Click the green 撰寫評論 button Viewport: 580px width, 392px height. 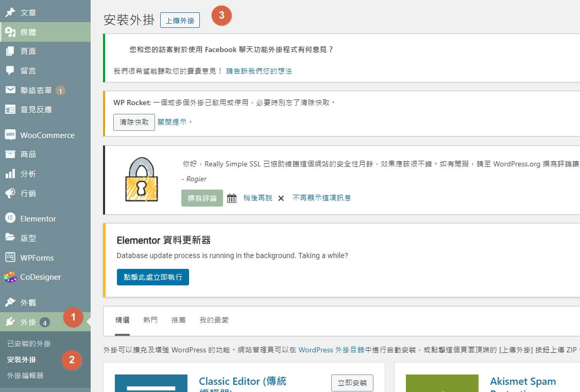tap(202, 198)
